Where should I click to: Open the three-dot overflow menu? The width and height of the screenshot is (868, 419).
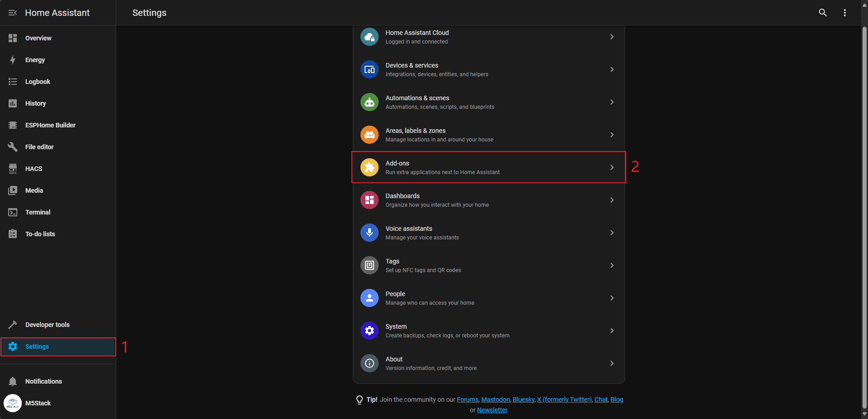click(844, 13)
